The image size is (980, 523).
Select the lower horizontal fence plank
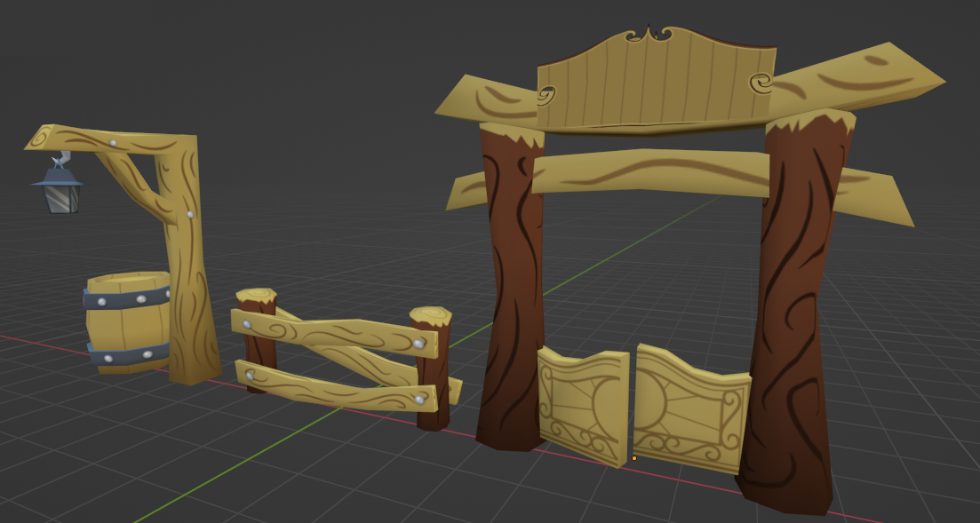coord(335,386)
